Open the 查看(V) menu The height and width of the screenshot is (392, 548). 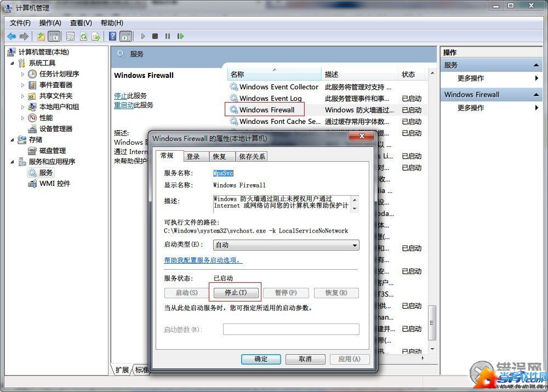tap(81, 23)
